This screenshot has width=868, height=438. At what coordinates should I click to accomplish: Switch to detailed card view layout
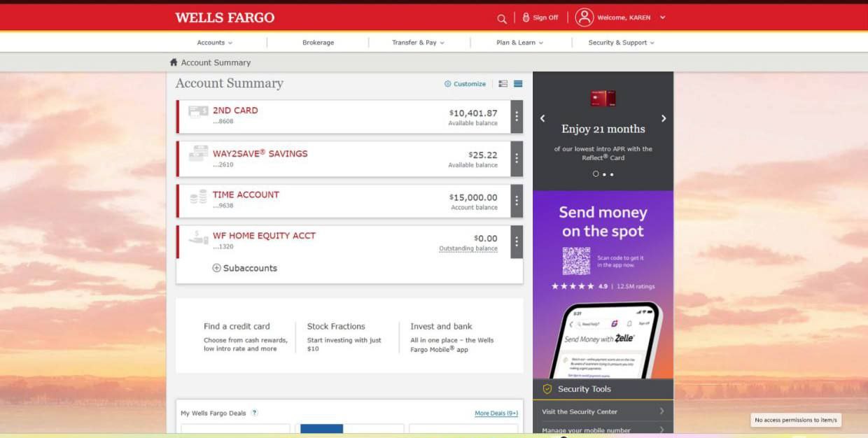503,84
